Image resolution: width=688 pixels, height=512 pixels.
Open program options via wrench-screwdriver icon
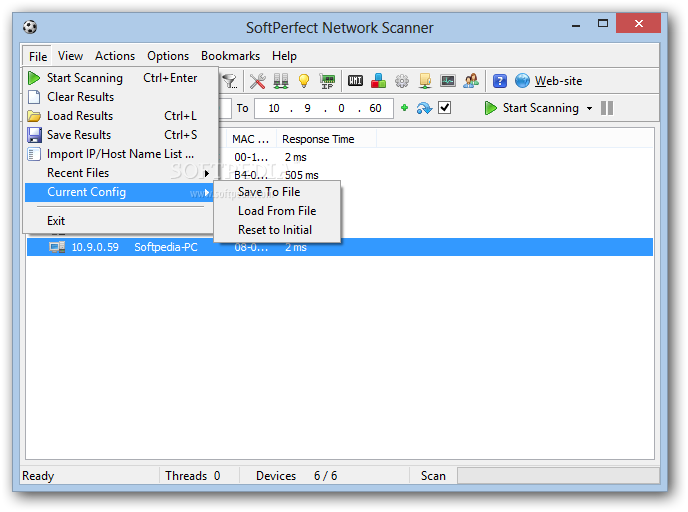[258, 81]
